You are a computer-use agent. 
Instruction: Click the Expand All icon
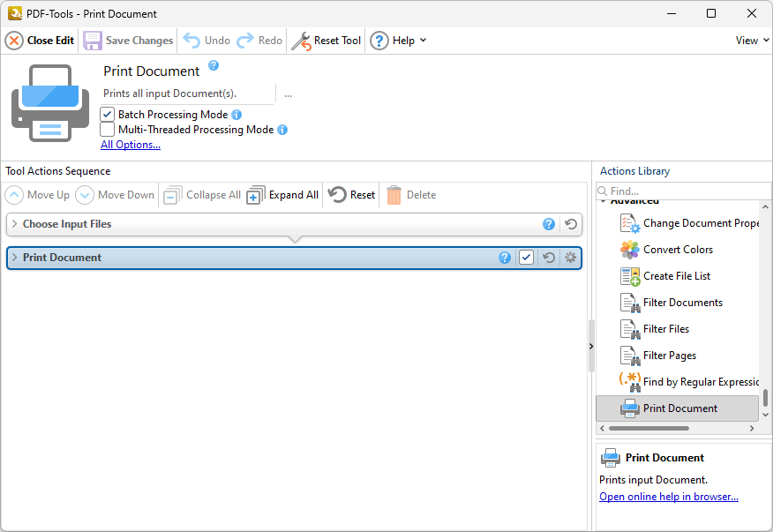tap(256, 195)
